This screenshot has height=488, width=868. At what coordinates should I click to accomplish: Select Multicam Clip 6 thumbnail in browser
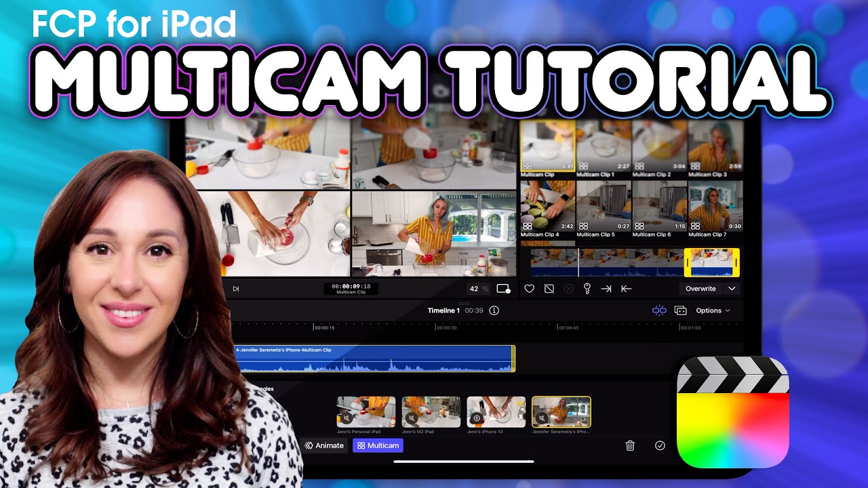[x=660, y=205]
